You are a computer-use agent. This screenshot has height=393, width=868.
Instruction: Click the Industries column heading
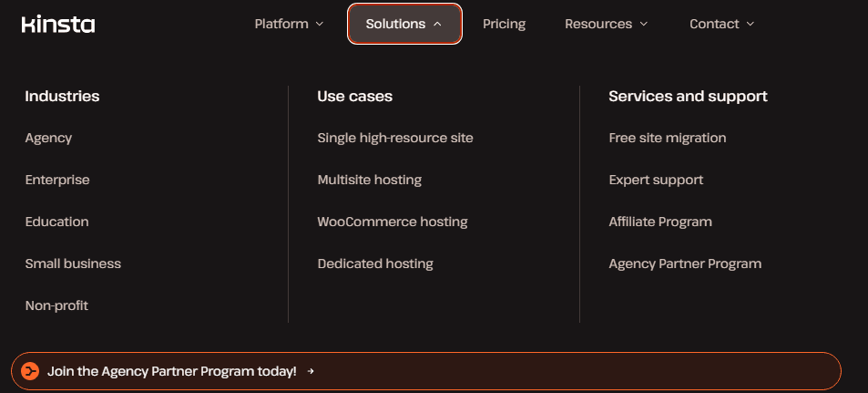pyautogui.click(x=62, y=97)
